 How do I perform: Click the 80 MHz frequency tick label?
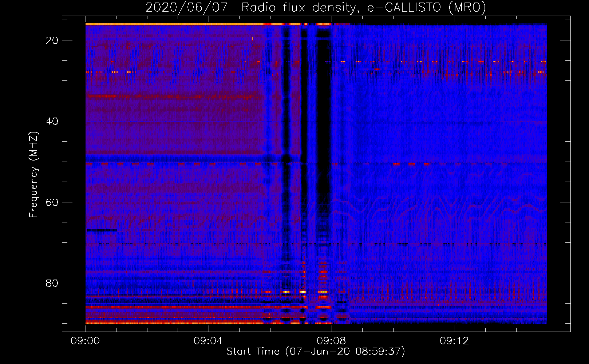pyautogui.click(x=52, y=283)
